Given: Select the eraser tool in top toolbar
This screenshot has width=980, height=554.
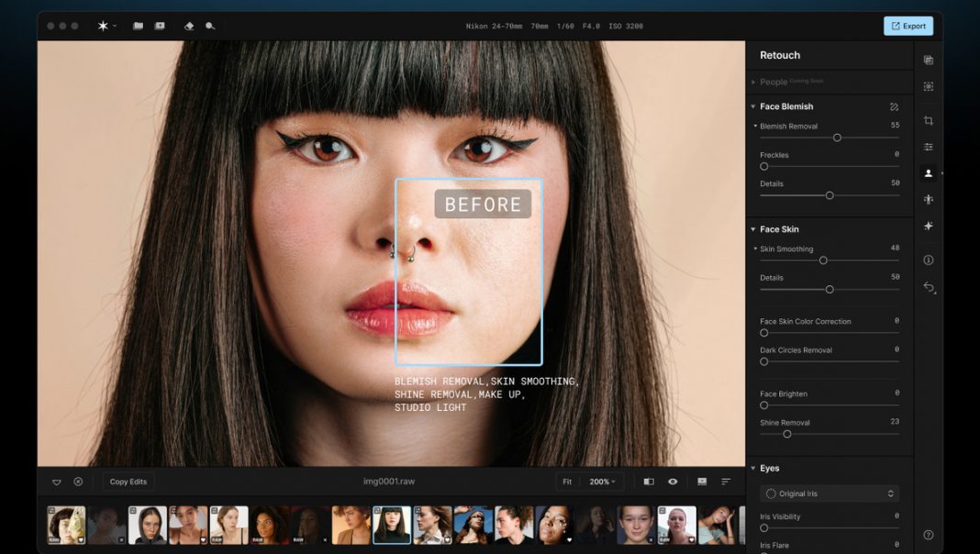Looking at the screenshot, I should [x=190, y=26].
